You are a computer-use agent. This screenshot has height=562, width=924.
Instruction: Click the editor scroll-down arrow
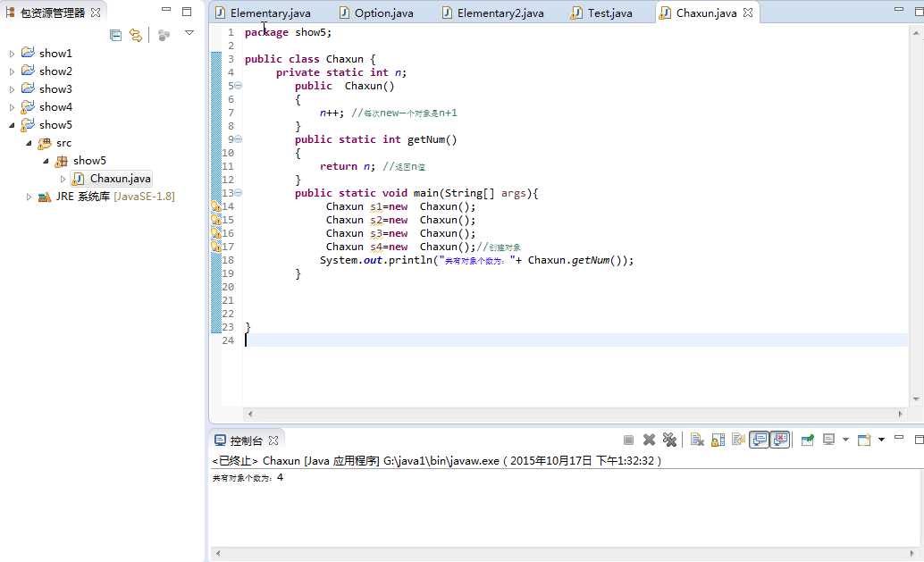916,399
